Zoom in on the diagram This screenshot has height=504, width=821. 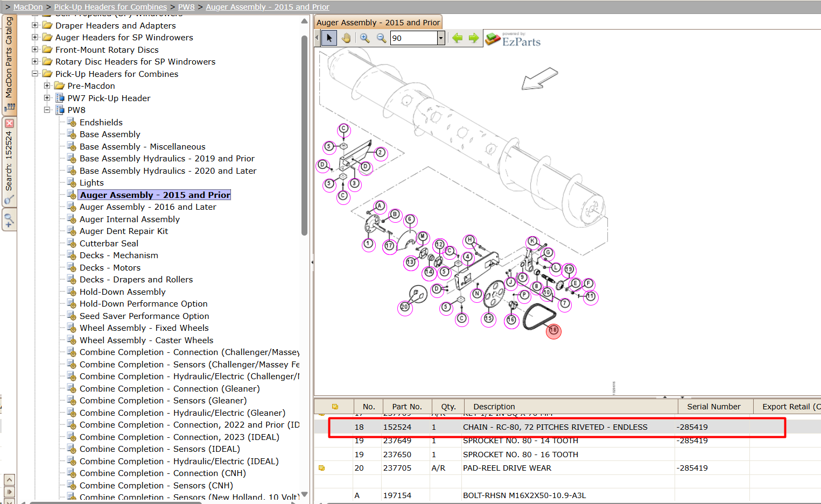click(x=364, y=38)
